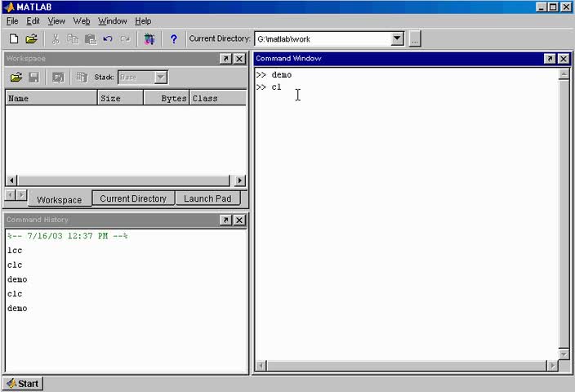Open the Stack Base dropdown
The image size is (575, 392).
pyautogui.click(x=161, y=78)
